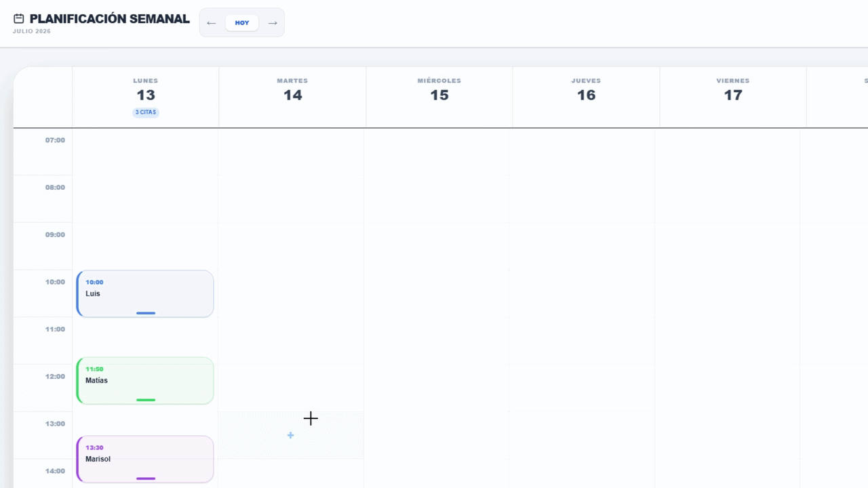Screen dimensions: 868x488
Task: Click the plus icon in Tuesday 13:00 slot
Action: click(290, 435)
